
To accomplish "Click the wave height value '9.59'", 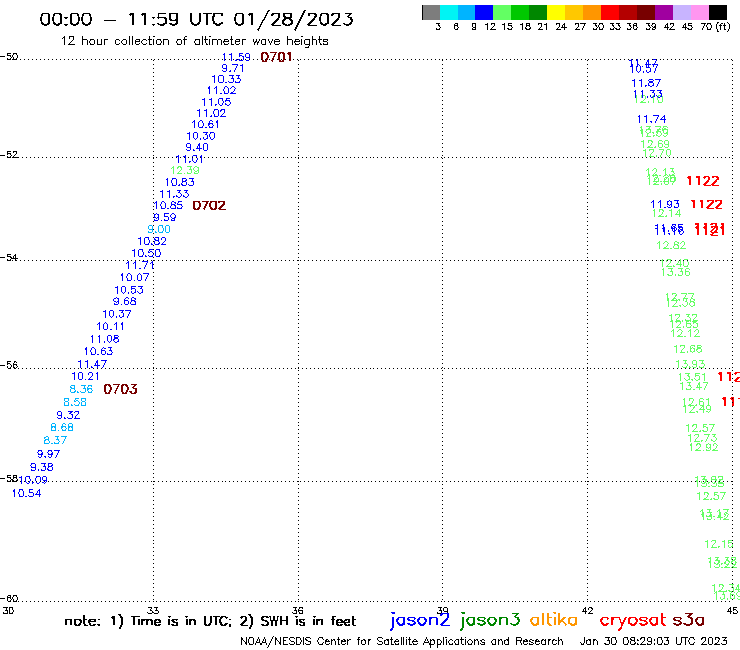I will (x=164, y=217).
